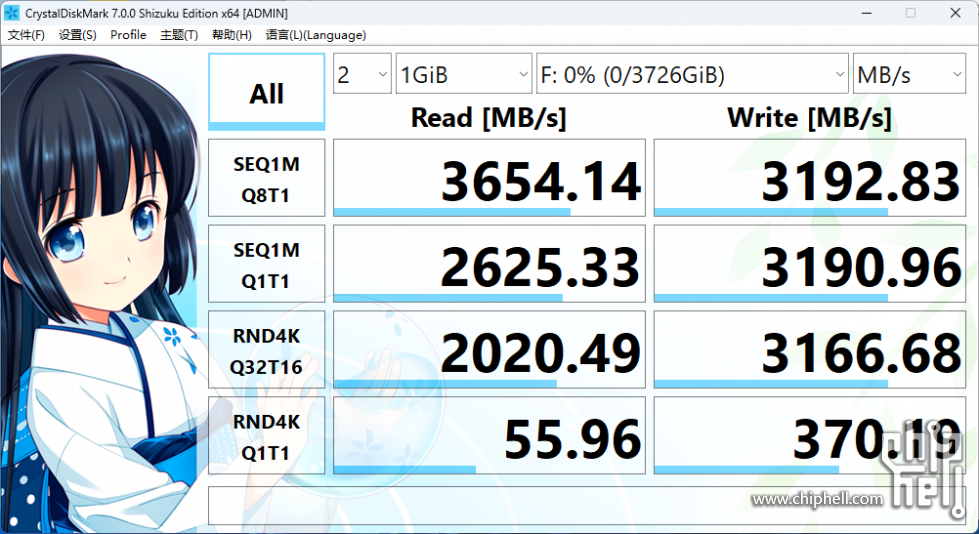979x534 pixels.
Task: Click the 3654.14 read result
Action: (x=490, y=178)
